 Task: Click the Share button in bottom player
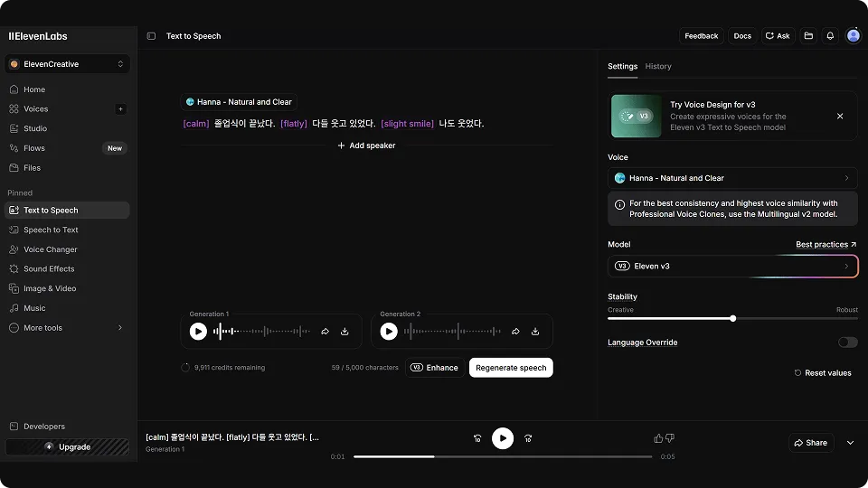pyautogui.click(x=810, y=443)
